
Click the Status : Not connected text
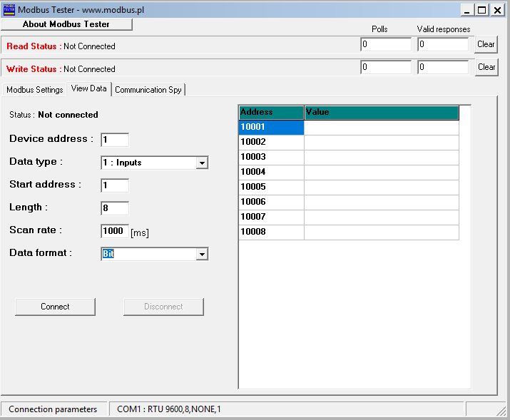53,115
